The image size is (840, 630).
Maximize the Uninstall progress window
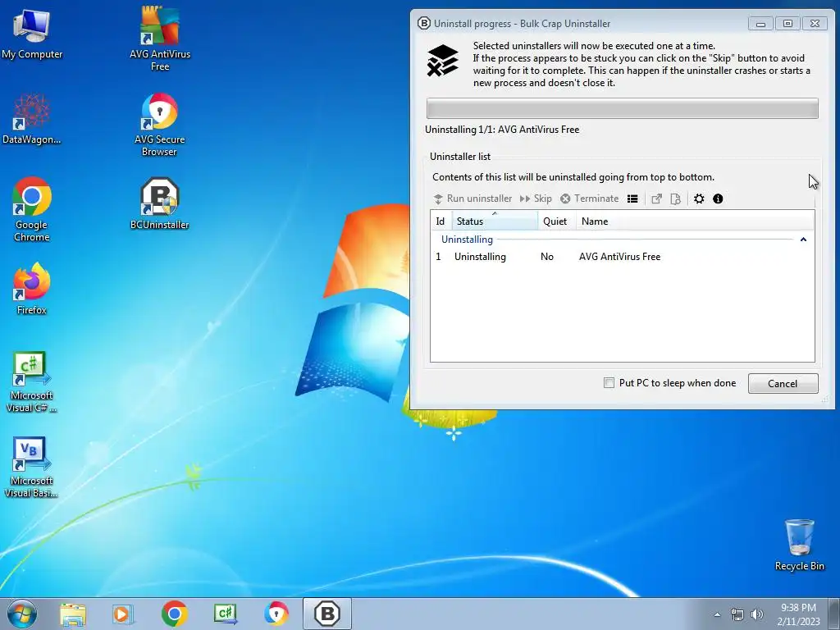[787, 24]
